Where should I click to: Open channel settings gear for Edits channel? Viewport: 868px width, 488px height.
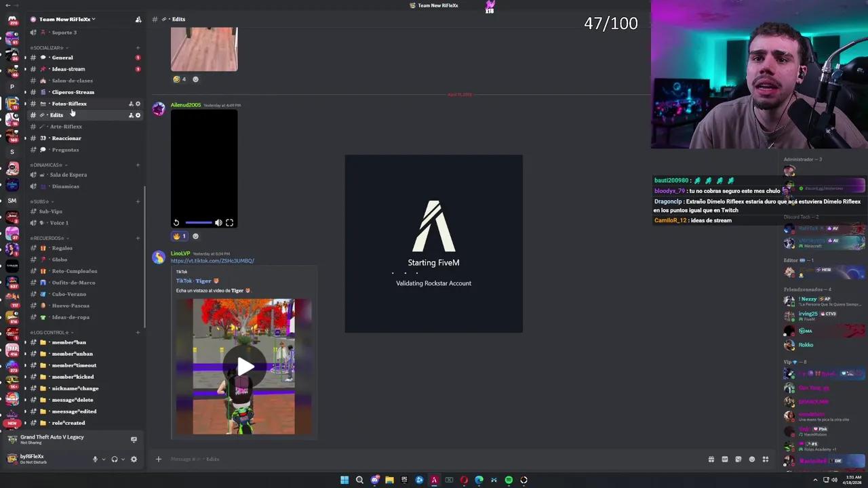138,115
